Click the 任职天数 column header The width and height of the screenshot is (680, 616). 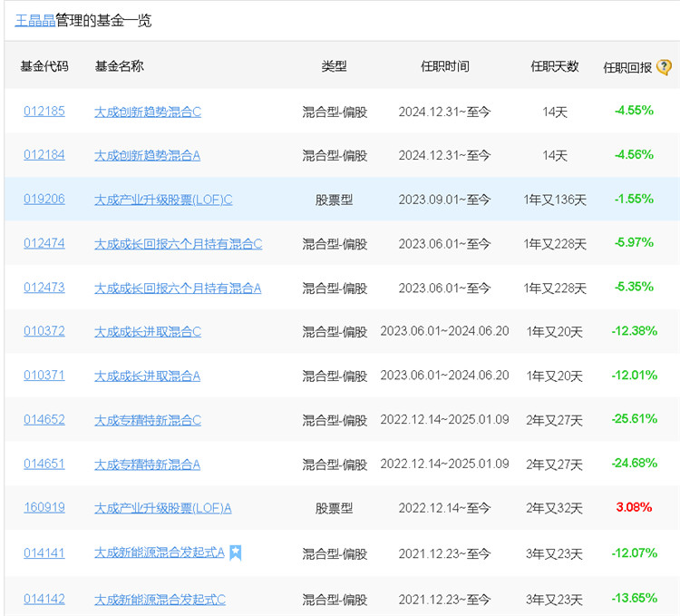pyautogui.click(x=555, y=66)
